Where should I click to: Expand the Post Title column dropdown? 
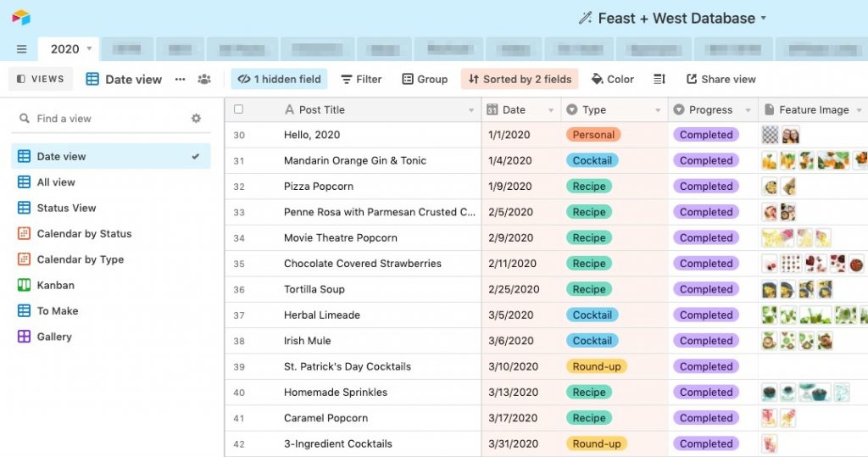click(x=471, y=110)
